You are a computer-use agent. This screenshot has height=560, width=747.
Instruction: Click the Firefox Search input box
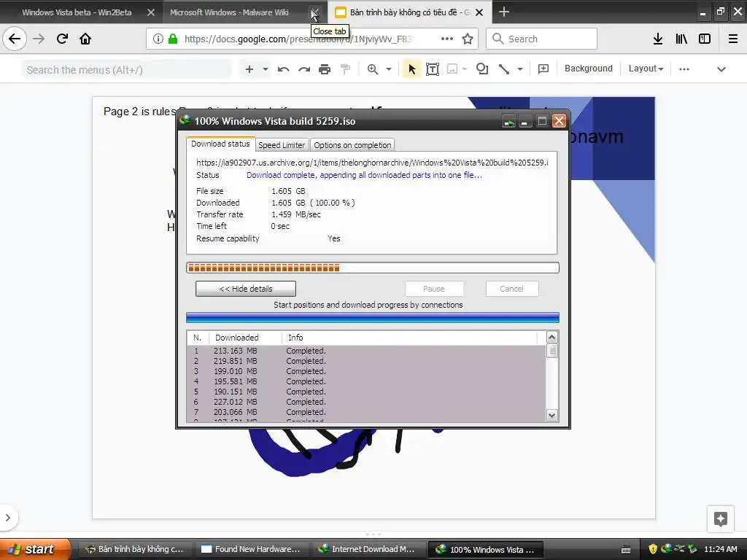(x=541, y=39)
